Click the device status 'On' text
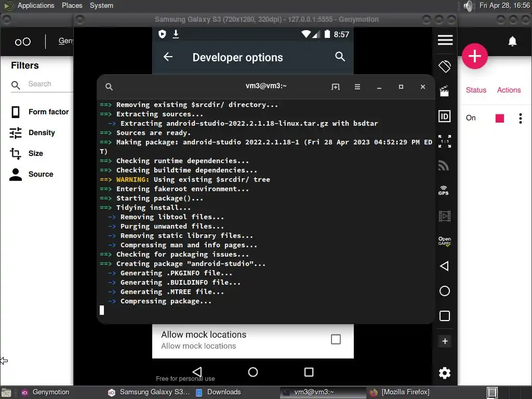The width and height of the screenshot is (532, 399). pyautogui.click(x=471, y=118)
